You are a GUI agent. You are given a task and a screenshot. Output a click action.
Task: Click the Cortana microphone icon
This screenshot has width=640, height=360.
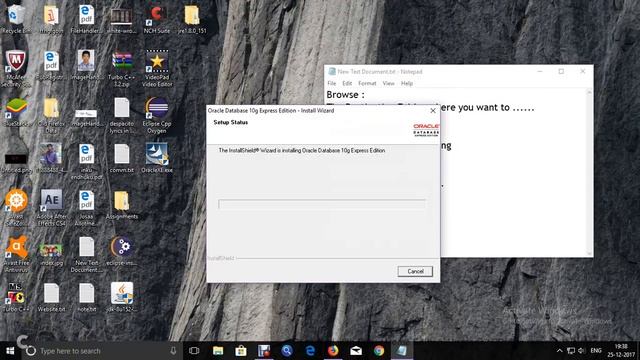pyautogui.click(x=173, y=351)
